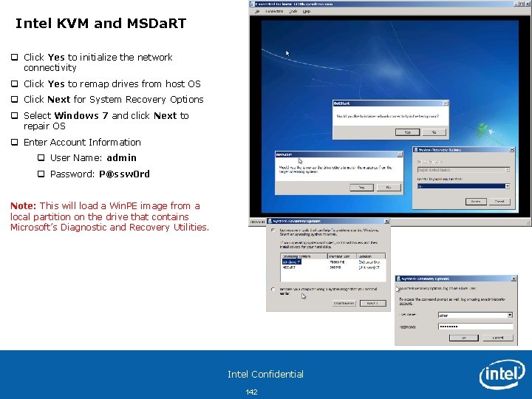Viewport: 532px width, 399px height.
Task: Close the log on recovery dialog
Action: pyautogui.click(x=514, y=279)
